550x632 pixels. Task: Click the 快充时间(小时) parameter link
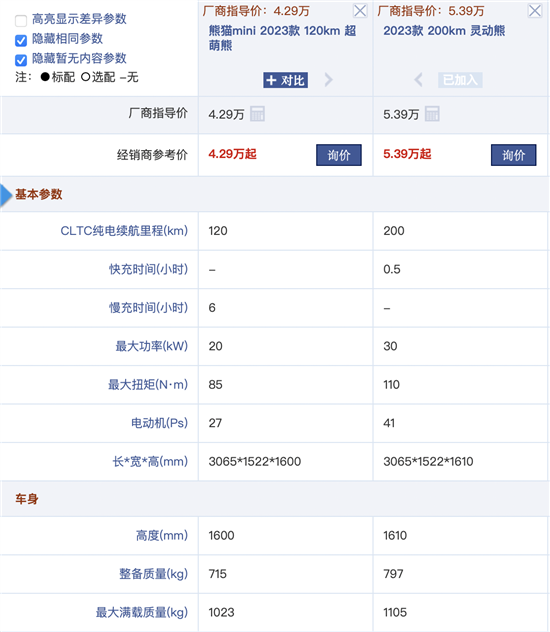(x=148, y=269)
